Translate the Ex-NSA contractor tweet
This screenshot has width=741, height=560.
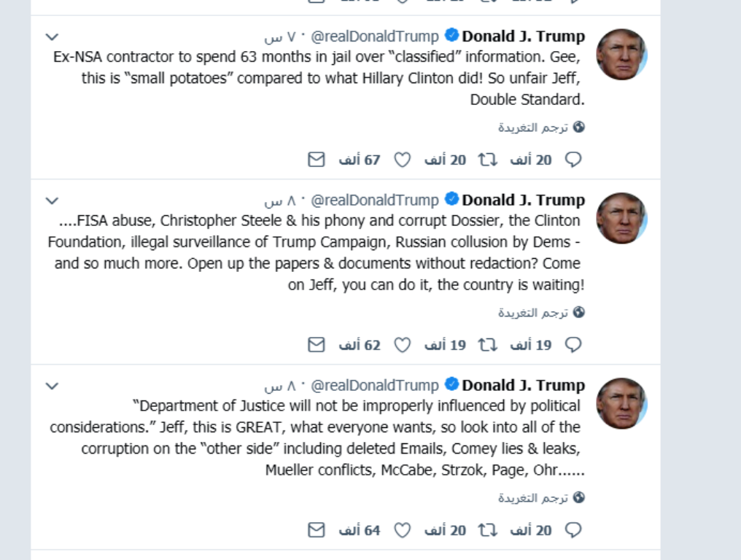pos(541,127)
